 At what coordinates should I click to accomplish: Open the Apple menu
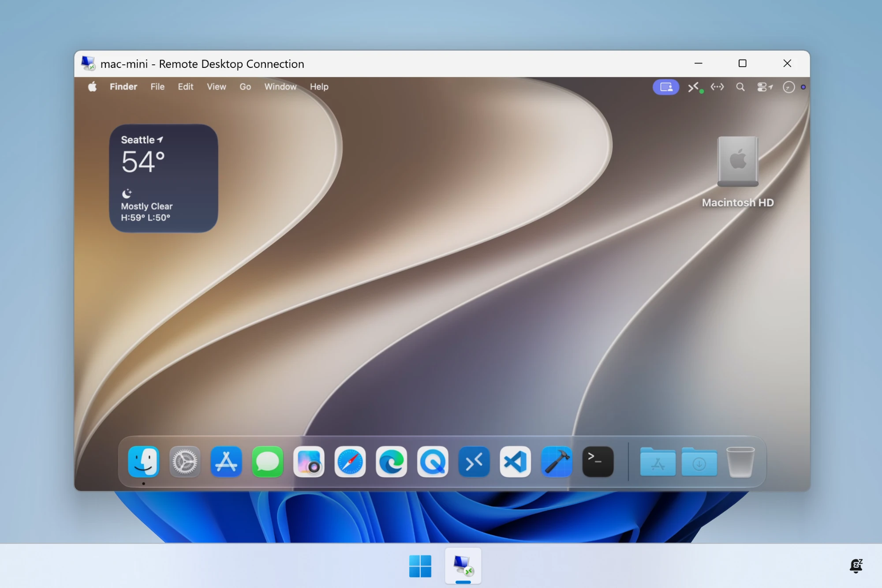tap(92, 86)
